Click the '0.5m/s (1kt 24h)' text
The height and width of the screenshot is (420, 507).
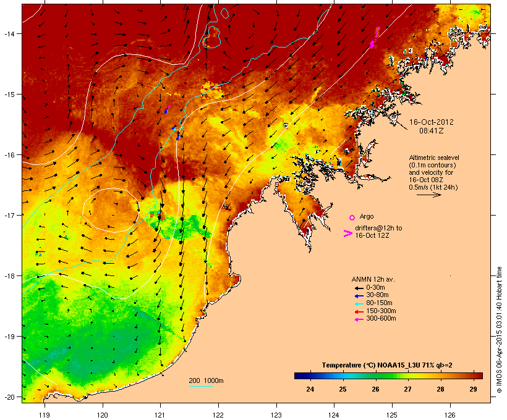433,187
